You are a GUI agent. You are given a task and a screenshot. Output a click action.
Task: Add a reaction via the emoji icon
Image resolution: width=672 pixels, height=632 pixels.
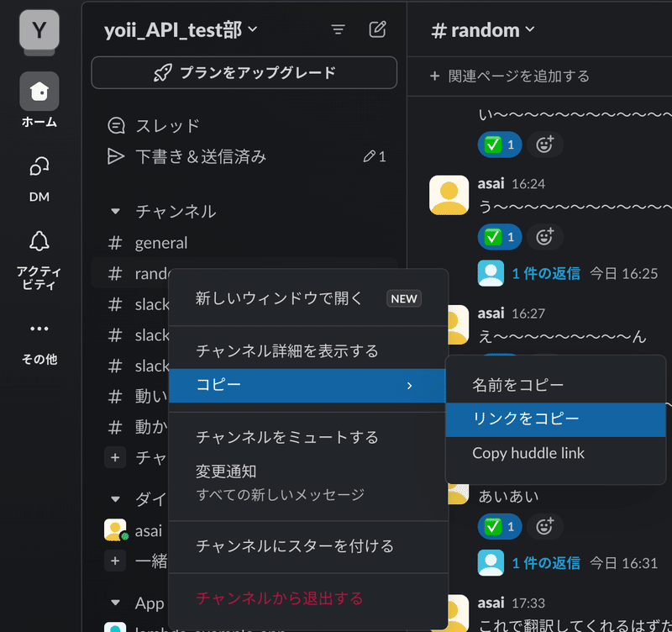[544, 236]
